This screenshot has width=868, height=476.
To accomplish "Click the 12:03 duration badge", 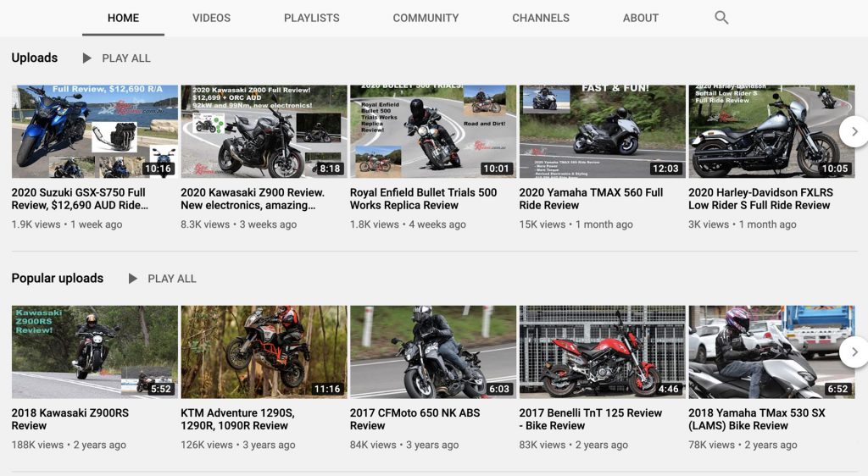I will [x=665, y=169].
